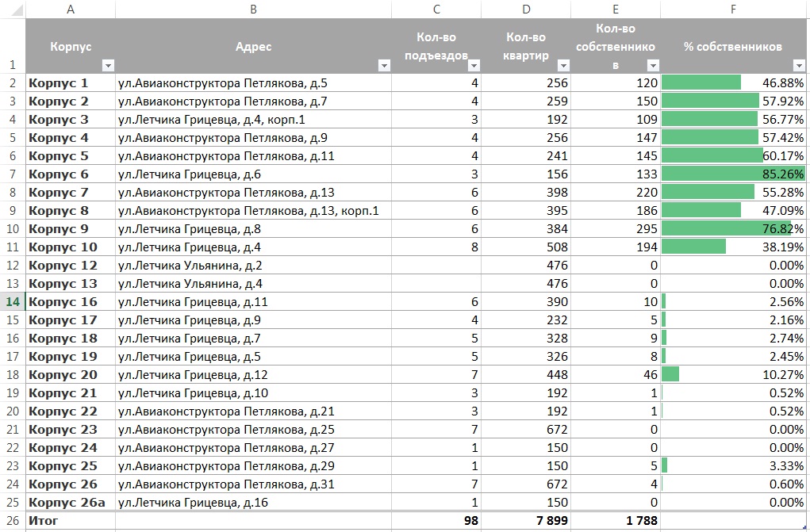Click cell 'Корпус 19'
The height and width of the screenshot is (532, 810).
71,357
